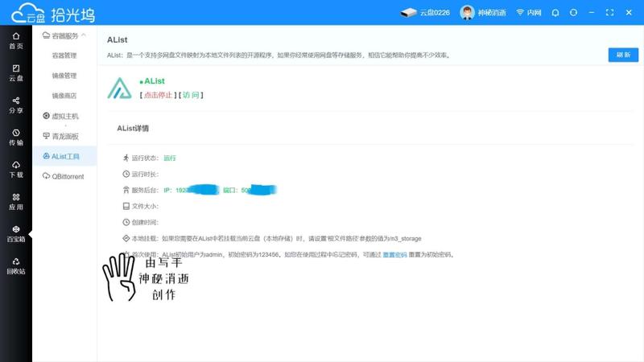Open the 首页 home section
The image size is (644, 362).
click(16, 41)
